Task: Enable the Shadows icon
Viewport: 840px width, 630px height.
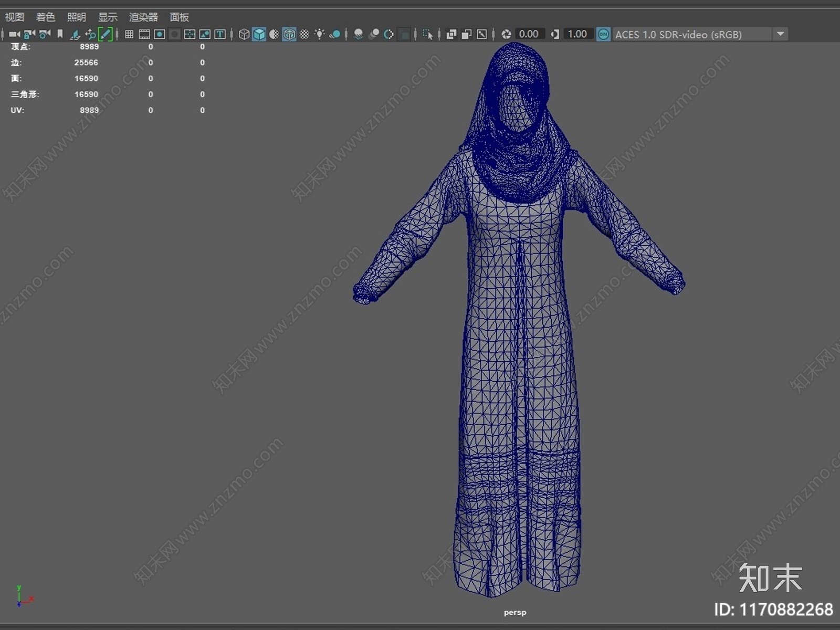Action: point(334,34)
